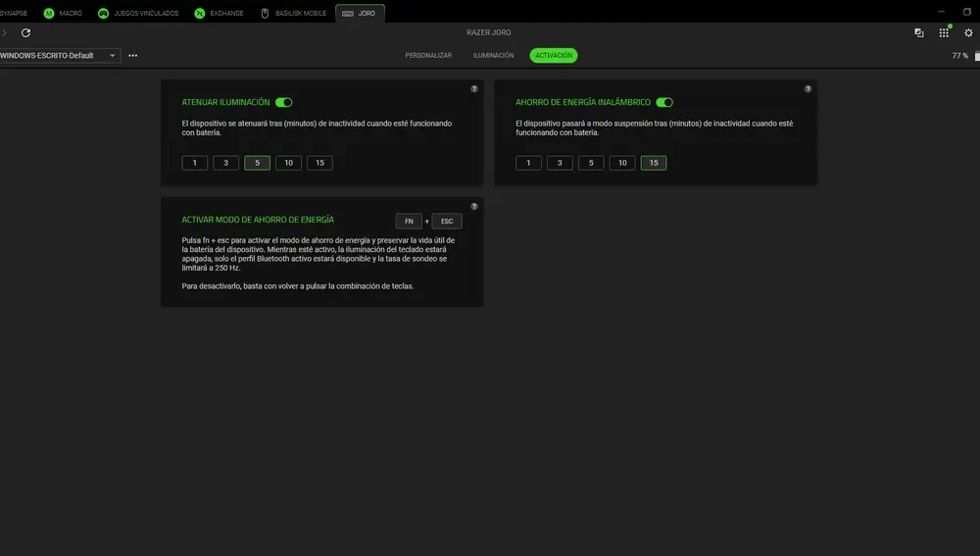This screenshot has width=980, height=556.
Task: Select the Activación tab
Action: 553,55
